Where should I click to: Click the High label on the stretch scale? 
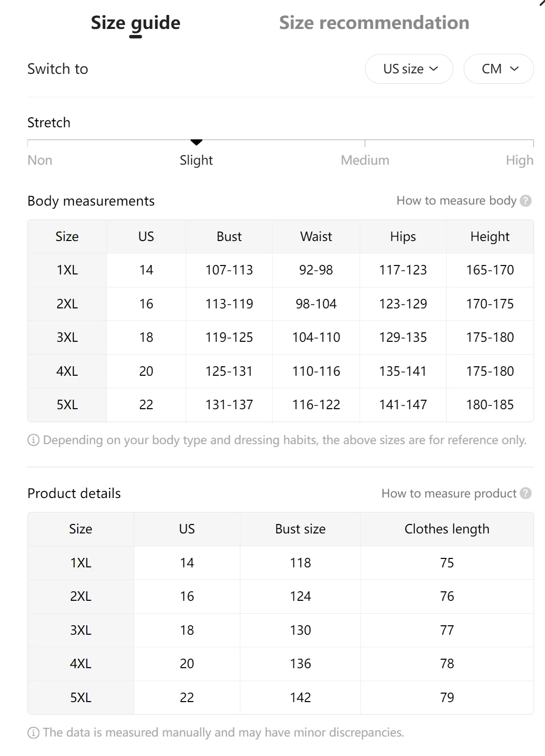(520, 160)
